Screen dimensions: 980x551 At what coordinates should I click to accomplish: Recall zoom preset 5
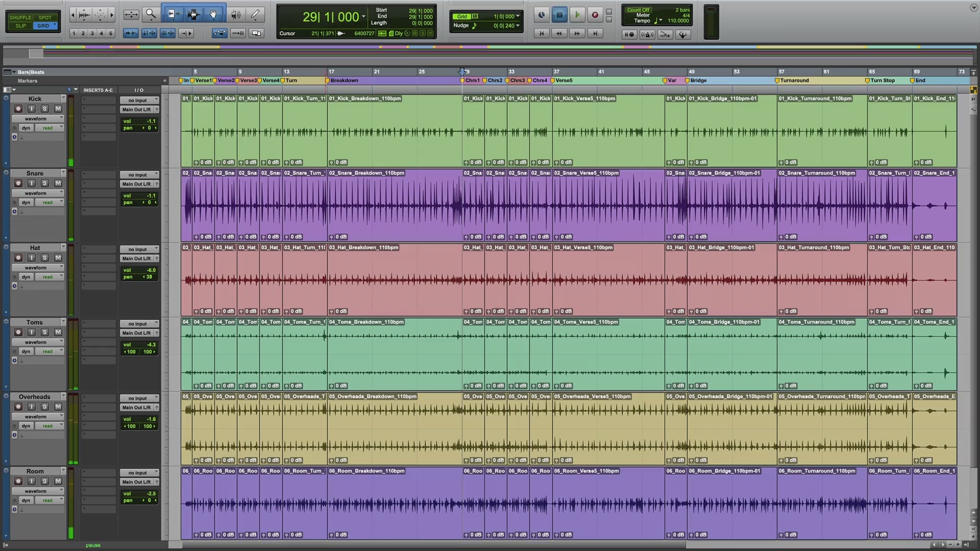pos(111,33)
